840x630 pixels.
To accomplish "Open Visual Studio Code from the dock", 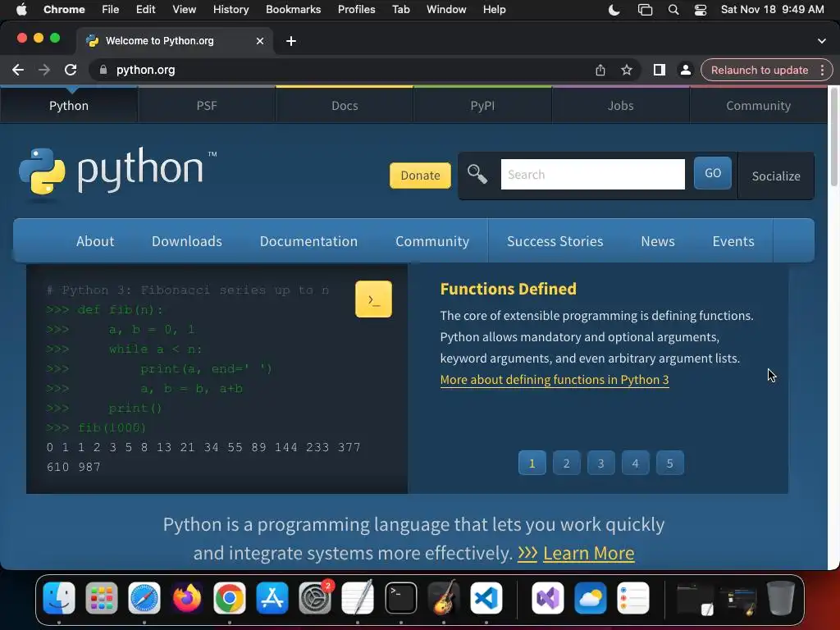I will [x=486, y=598].
